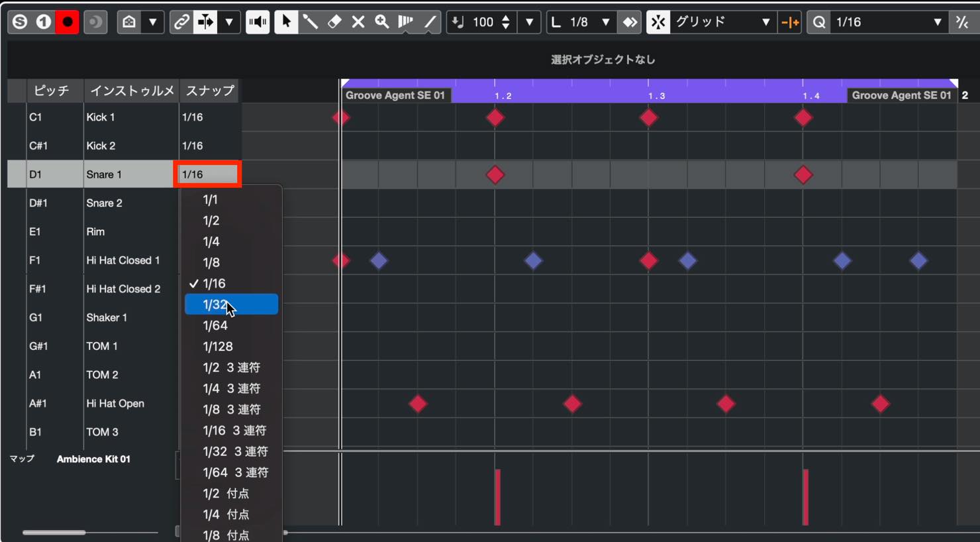The image size is (980, 542).
Task: Toggle the red Record in Editor button
Action: (x=67, y=22)
